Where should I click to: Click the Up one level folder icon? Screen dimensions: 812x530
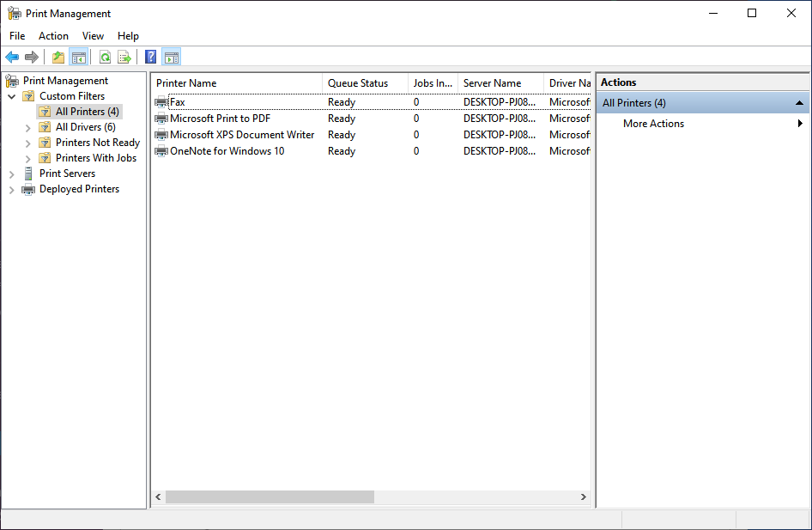click(58, 57)
